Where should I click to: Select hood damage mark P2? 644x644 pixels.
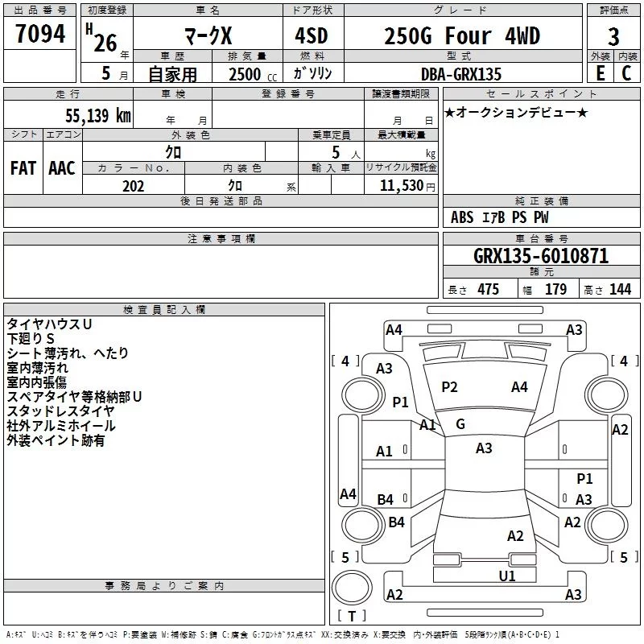click(449, 387)
